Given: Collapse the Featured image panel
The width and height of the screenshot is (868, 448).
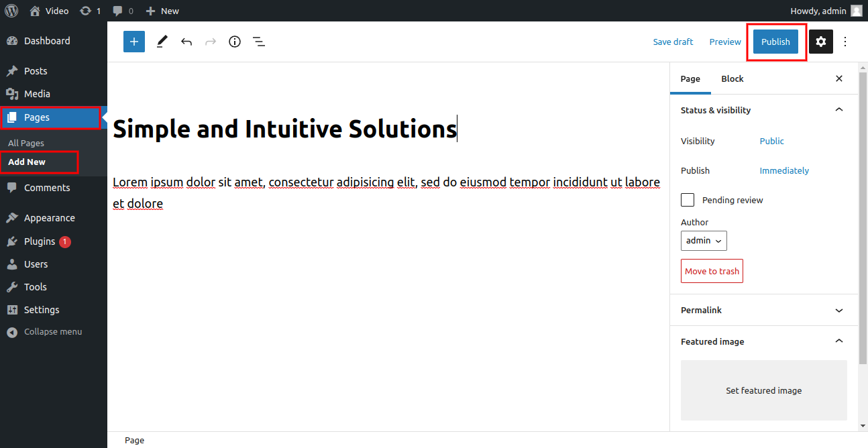Looking at the screenshot, I should tap(838, 341).
